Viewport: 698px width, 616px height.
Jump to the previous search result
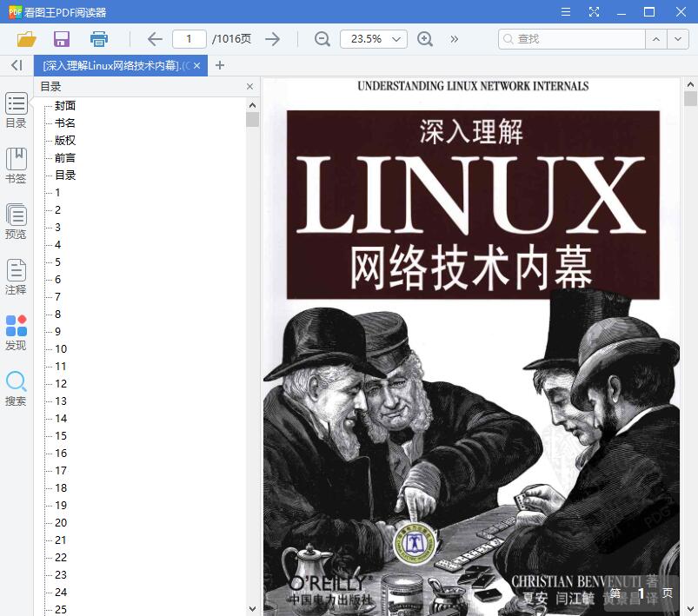pyautogui.click(x=656, y=39)
